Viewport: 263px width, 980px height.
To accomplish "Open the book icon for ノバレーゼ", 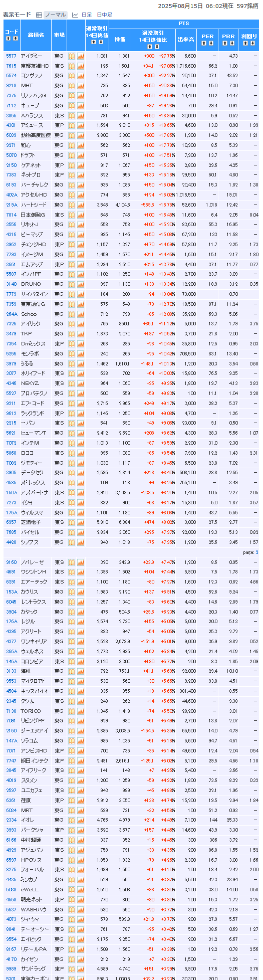I will pos(72,562).
